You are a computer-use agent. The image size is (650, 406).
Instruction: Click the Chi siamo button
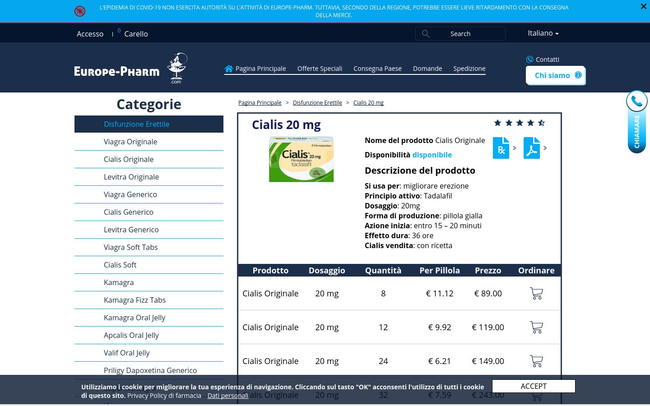pos(555,75)
